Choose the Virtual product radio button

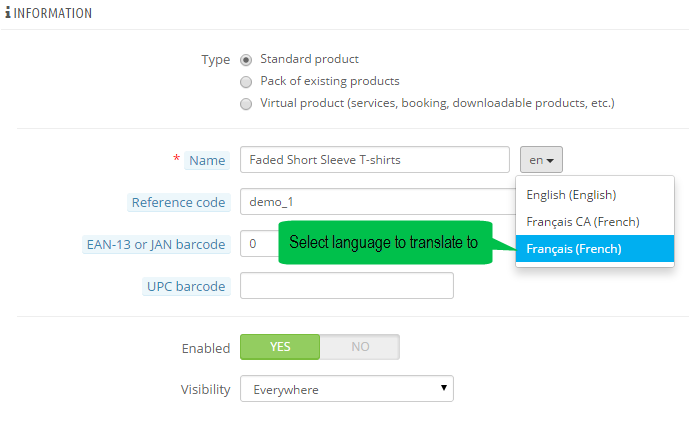click(246, 104)
